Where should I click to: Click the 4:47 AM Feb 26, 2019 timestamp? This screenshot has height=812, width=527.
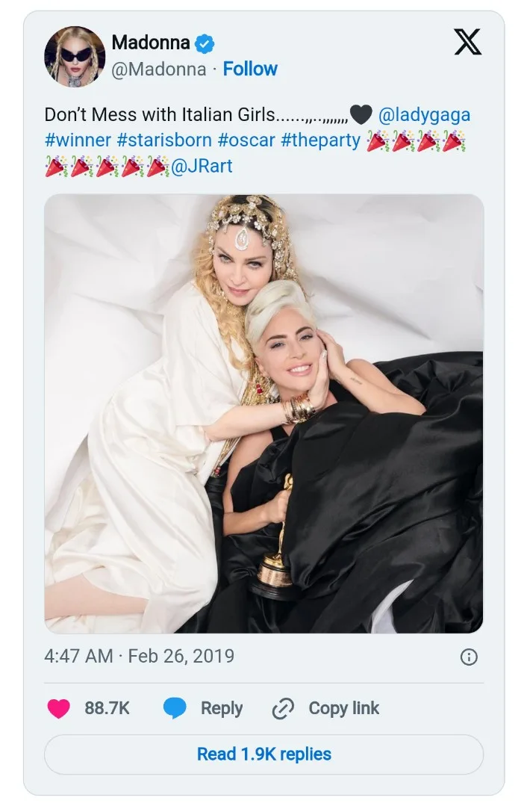[x=139, y=656]
